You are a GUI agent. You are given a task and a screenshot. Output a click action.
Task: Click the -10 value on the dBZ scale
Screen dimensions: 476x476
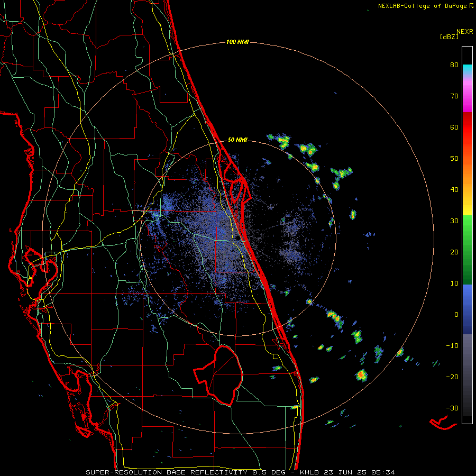tap(452, 346)
